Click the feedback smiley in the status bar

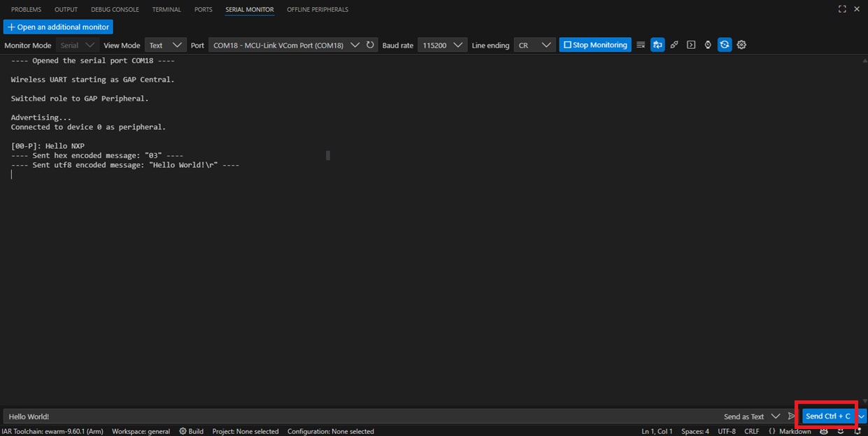click(840, 431)
